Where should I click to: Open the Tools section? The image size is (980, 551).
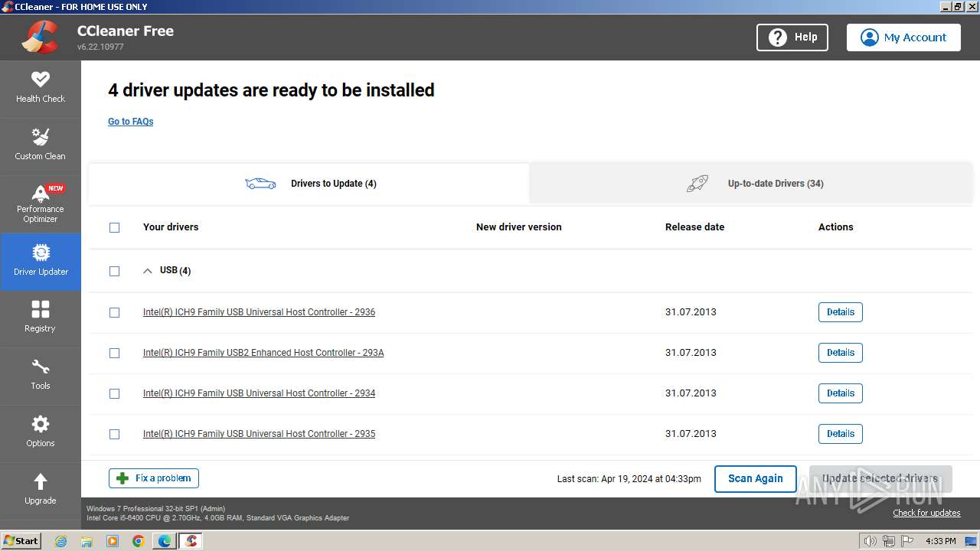[41, 376]
